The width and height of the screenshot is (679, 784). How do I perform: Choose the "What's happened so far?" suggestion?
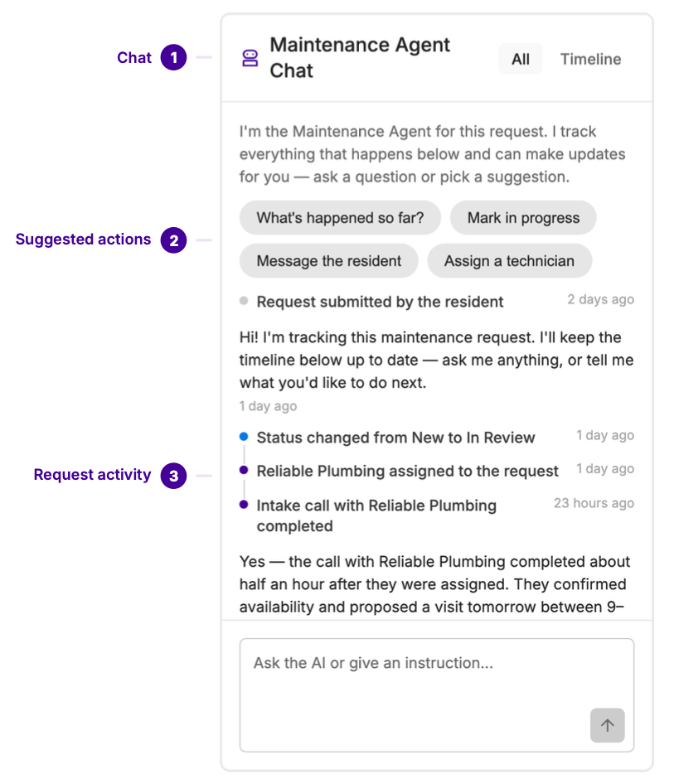[x=340, y=217]
